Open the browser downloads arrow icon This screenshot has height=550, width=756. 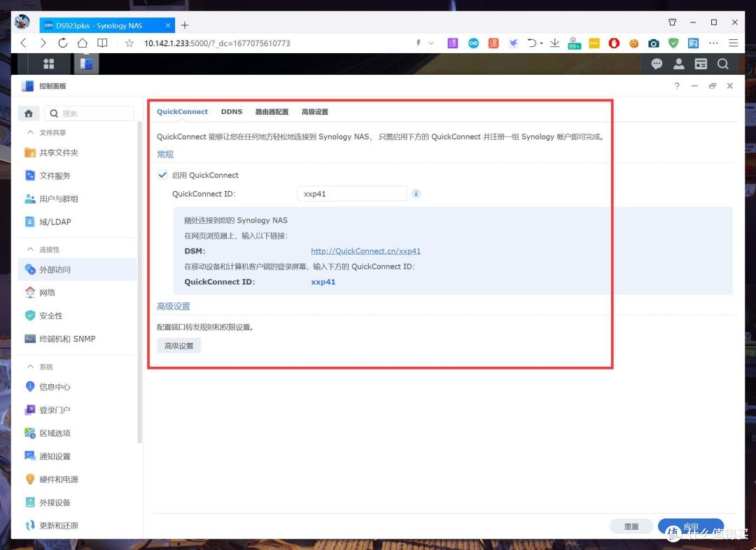point(555,43)
